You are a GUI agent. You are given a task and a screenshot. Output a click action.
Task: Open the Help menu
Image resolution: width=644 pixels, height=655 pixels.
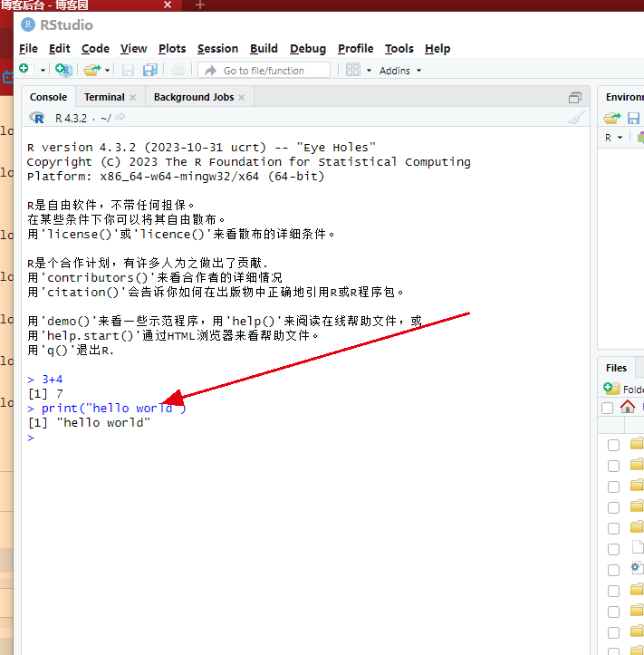coord(437,48)
